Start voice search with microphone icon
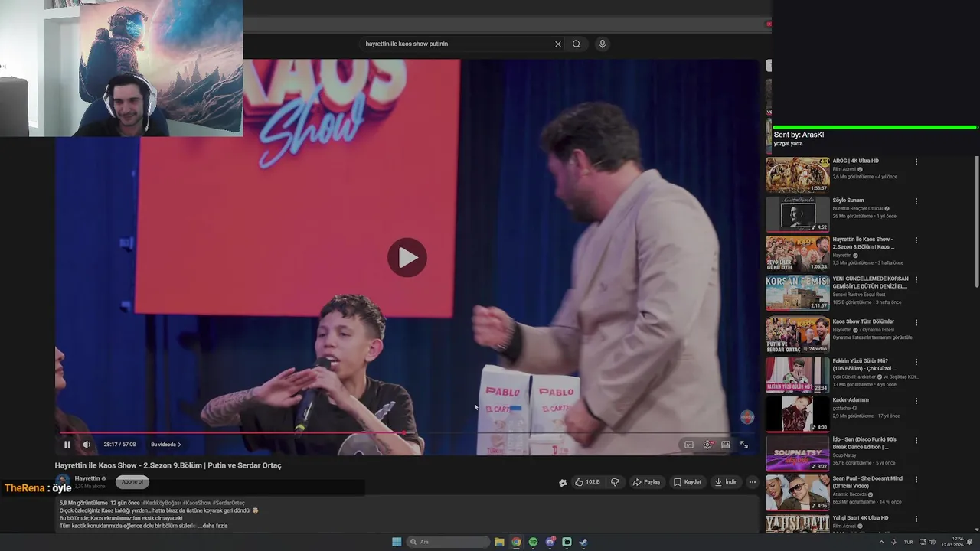 (603, 44)
